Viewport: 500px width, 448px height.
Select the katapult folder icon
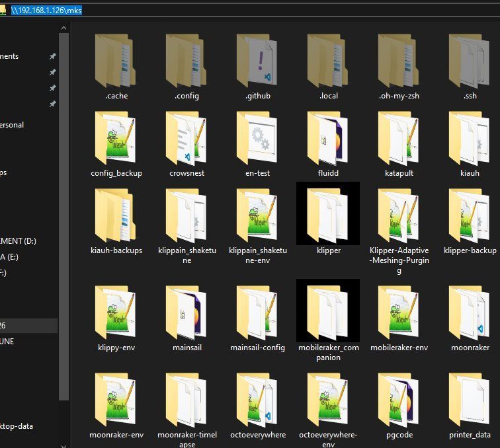pos(399,138)
